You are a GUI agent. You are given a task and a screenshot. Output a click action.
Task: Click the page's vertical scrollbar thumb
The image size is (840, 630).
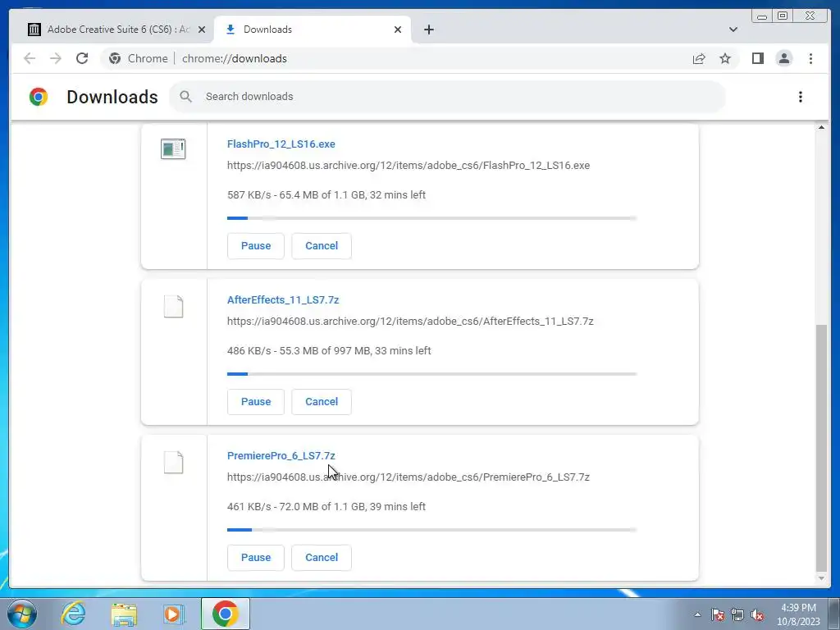820,447
